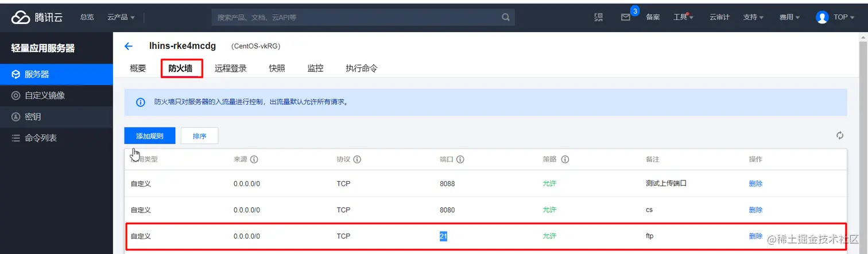Click the Tencent Cloud logo

click(37, 17)
